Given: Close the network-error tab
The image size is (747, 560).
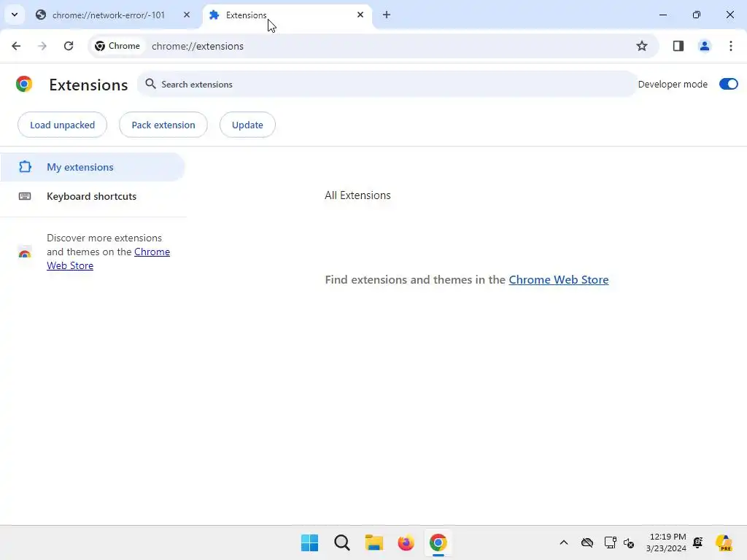Looking at the screenshot, I should [x=187, y=15].
